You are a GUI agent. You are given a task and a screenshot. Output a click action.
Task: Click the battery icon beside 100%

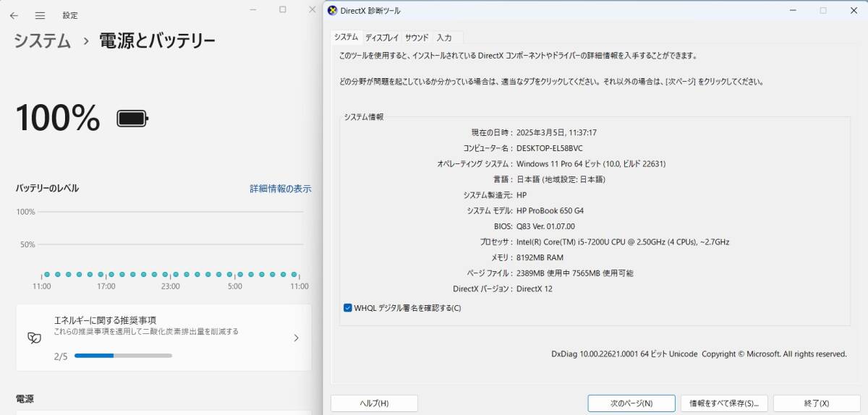(132, 118)
